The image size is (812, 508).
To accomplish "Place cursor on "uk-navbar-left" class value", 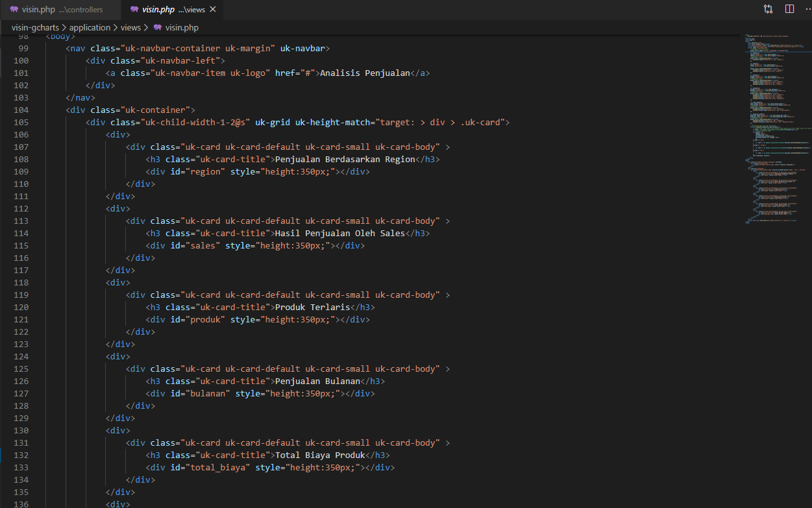I will 180,61.
